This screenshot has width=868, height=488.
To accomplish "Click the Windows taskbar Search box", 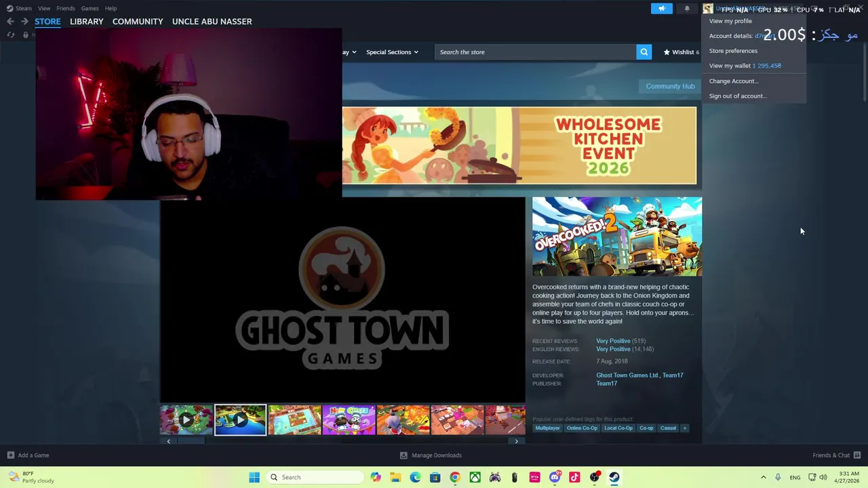I will tap(315, 477).
